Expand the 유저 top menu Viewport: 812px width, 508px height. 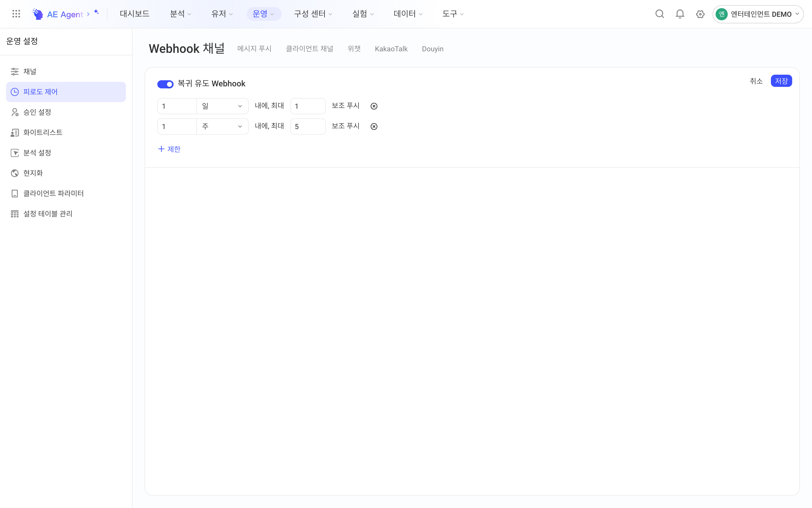(x=222, y=14)
